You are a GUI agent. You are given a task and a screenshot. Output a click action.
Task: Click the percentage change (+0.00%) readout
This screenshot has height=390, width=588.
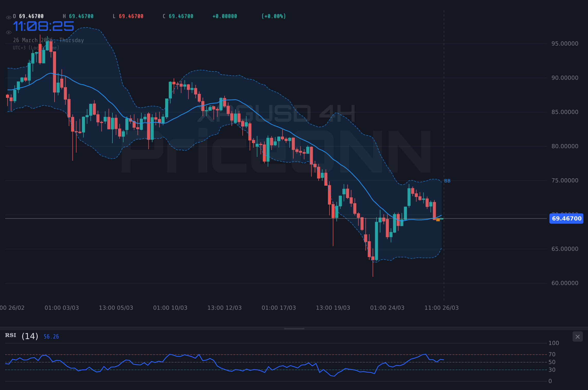(x=273, y=16)
